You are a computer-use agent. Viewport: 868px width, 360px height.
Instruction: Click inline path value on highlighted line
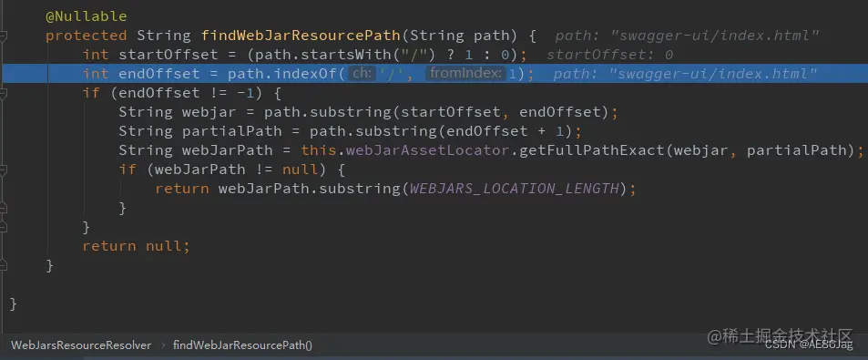point(685,74)
